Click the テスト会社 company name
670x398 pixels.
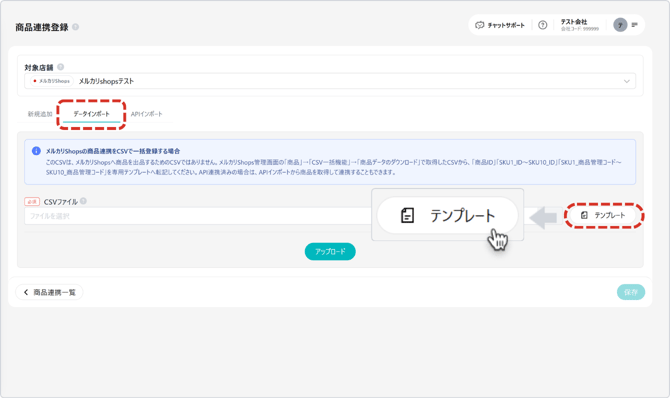click(x=574, y=22)
